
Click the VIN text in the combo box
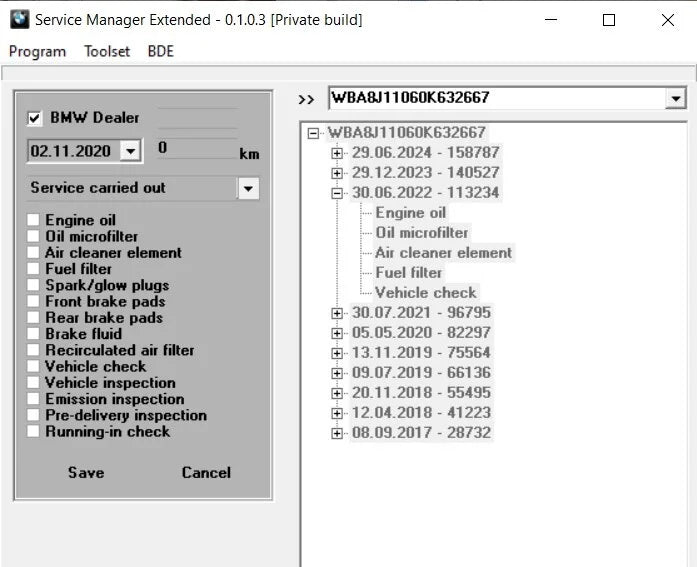(x=411, y=97)
